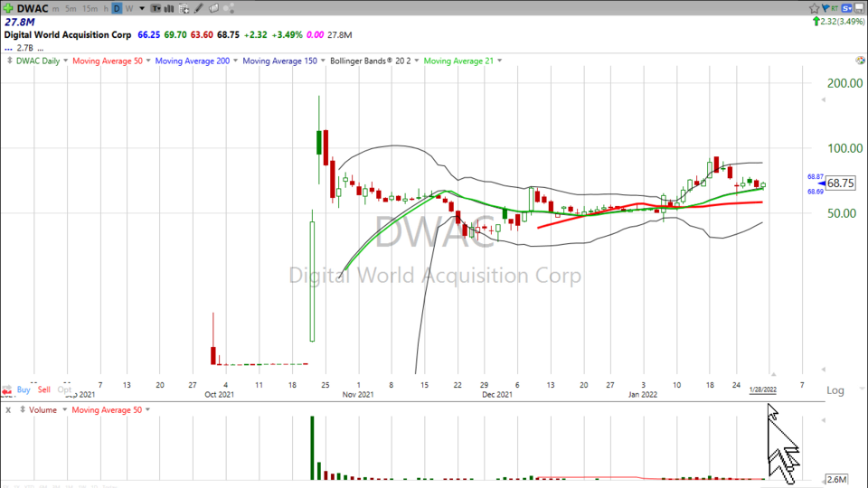Open the Moving Average 21 dropdown

pos(499,61)
